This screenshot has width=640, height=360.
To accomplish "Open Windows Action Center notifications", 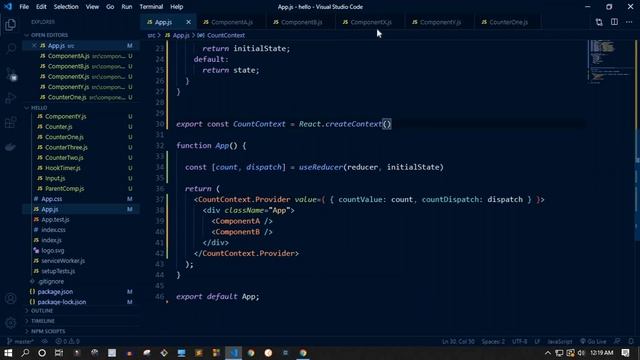I will 625,353.
